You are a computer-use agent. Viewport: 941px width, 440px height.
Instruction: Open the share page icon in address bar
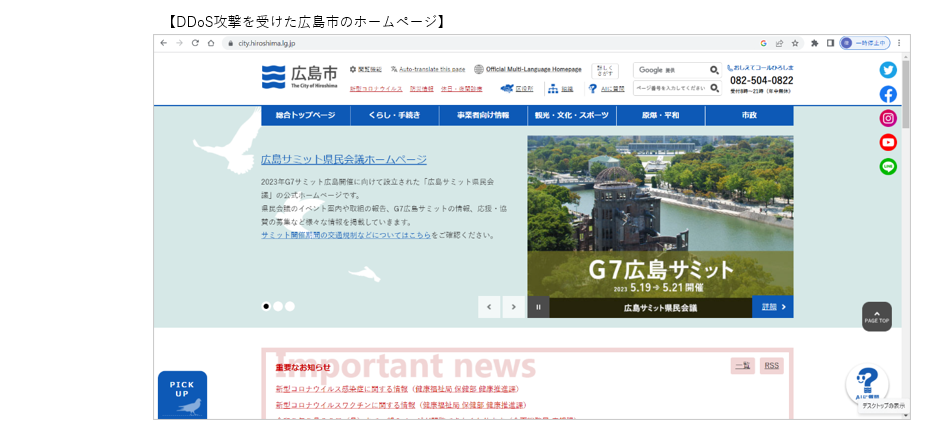click(x=780, y=43)
